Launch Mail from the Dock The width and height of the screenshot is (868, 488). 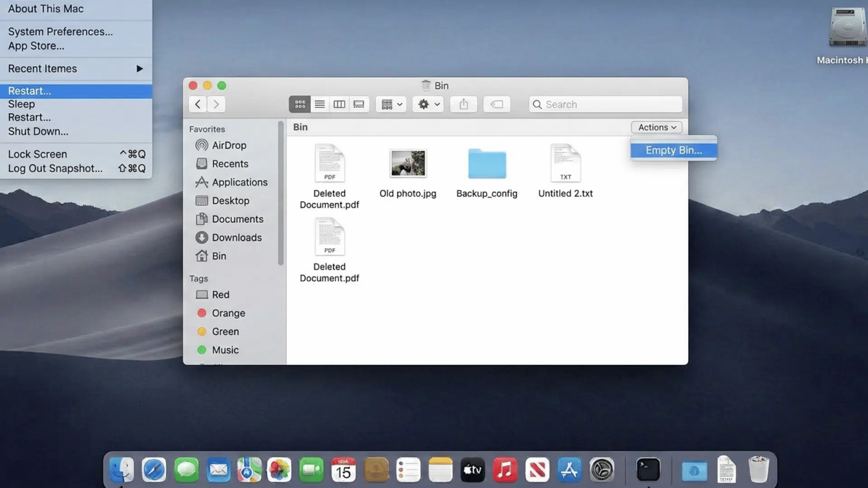click(x=218, y=470)
